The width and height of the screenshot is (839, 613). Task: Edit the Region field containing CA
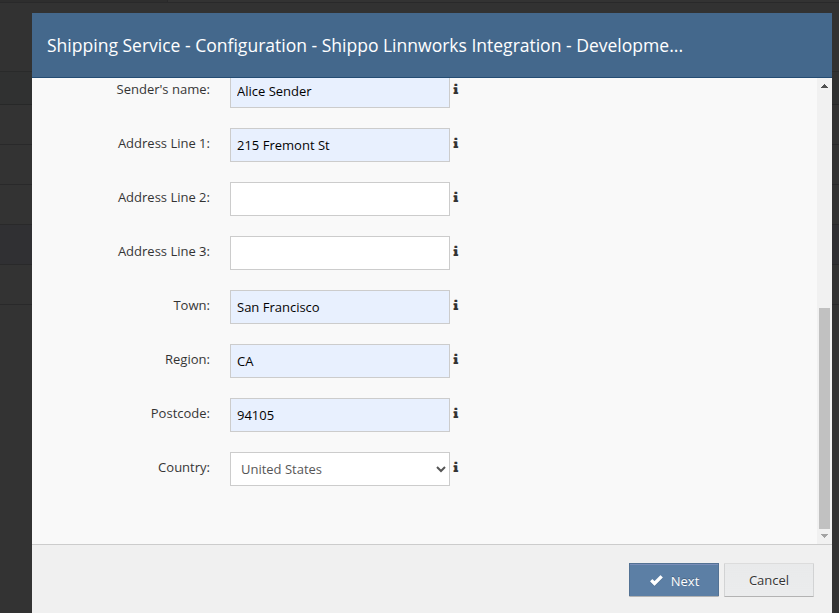(340, 361)
